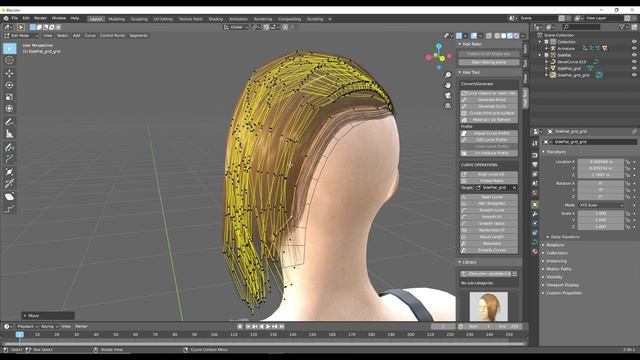Click the Resample button
Screen dimensions: 640x360
(x=489, y=244)
